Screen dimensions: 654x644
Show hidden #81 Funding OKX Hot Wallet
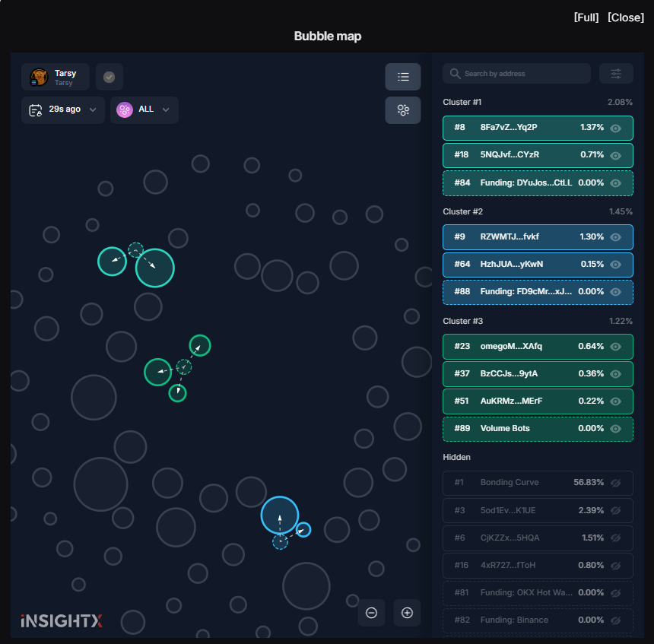tap(616, 593)
